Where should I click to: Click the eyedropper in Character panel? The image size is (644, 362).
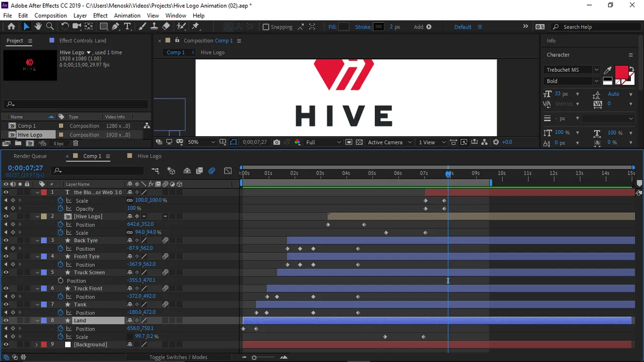608,70
